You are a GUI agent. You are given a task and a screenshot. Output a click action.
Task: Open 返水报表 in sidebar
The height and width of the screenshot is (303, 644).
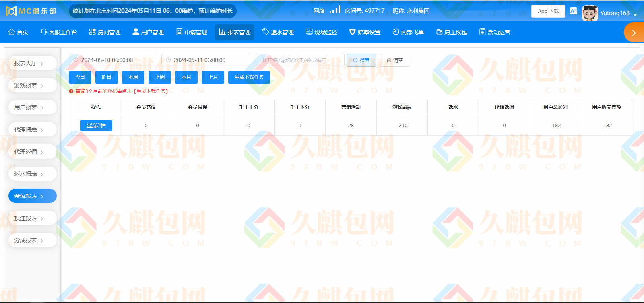click(32, 174)
